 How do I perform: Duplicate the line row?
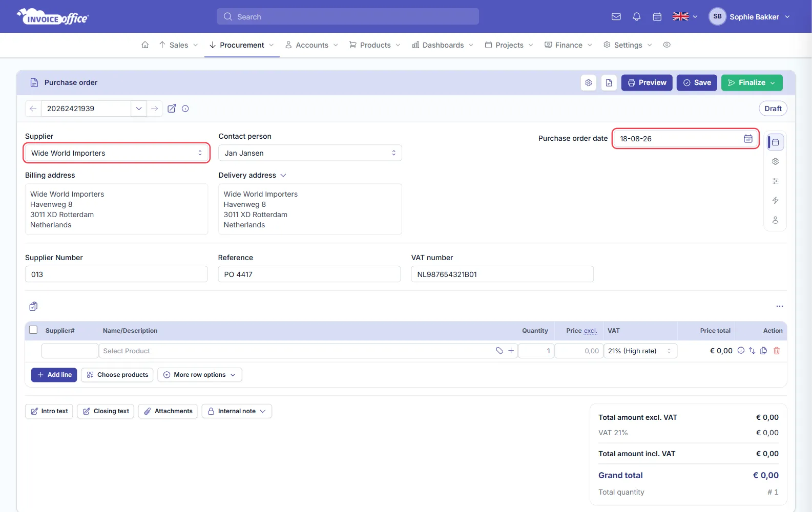(764, 351)
